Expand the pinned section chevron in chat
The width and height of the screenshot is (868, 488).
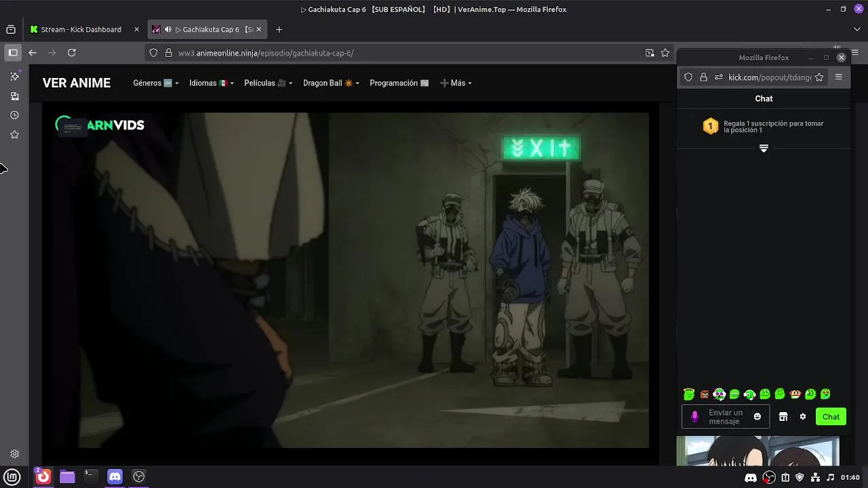(x=764, y=148)
